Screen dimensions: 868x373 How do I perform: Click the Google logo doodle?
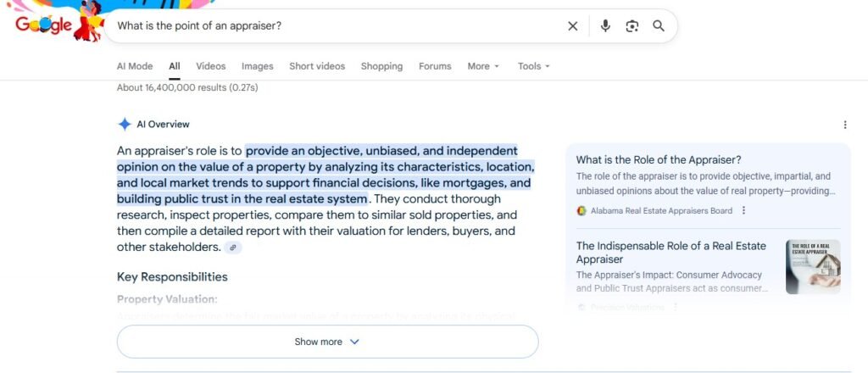click(49, 25)
